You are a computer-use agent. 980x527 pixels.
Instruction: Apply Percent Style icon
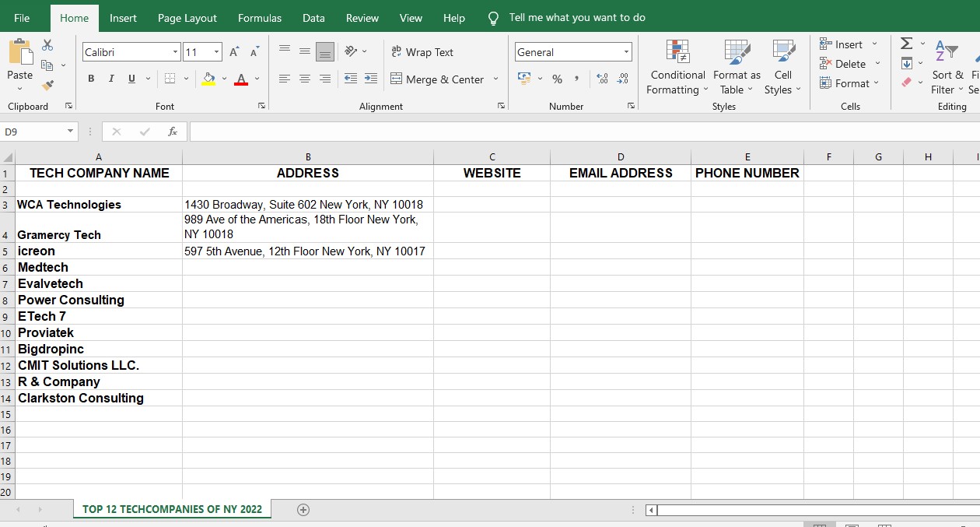coord(557,79)
